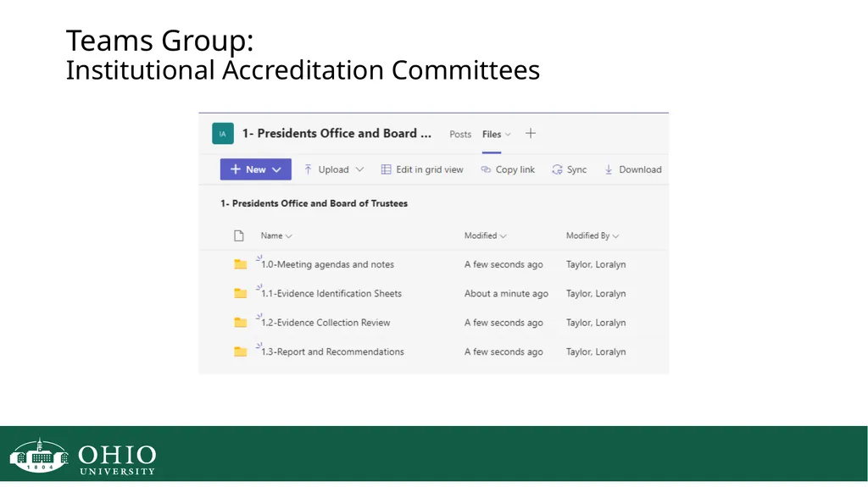Sort by Name column header
This screenshot has height=487, width=868.
(x=276, y=235)
